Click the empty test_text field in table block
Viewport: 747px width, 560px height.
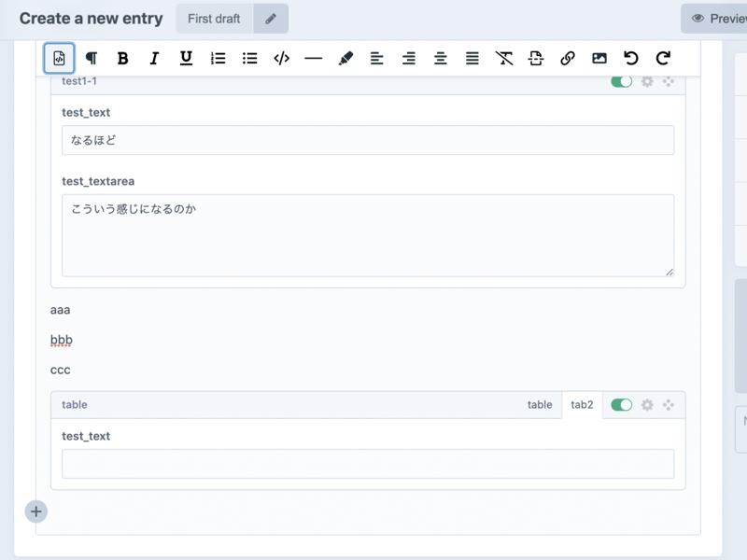coord(368,464)
